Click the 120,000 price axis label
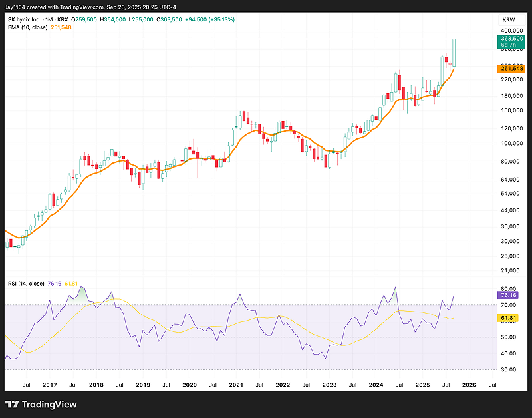The image size is (532, 418). [x=511, y=128]
